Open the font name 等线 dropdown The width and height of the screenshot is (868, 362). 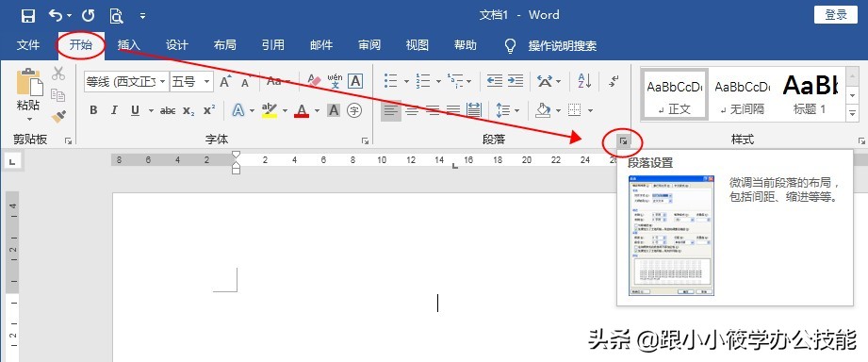[x=163, y=82]
